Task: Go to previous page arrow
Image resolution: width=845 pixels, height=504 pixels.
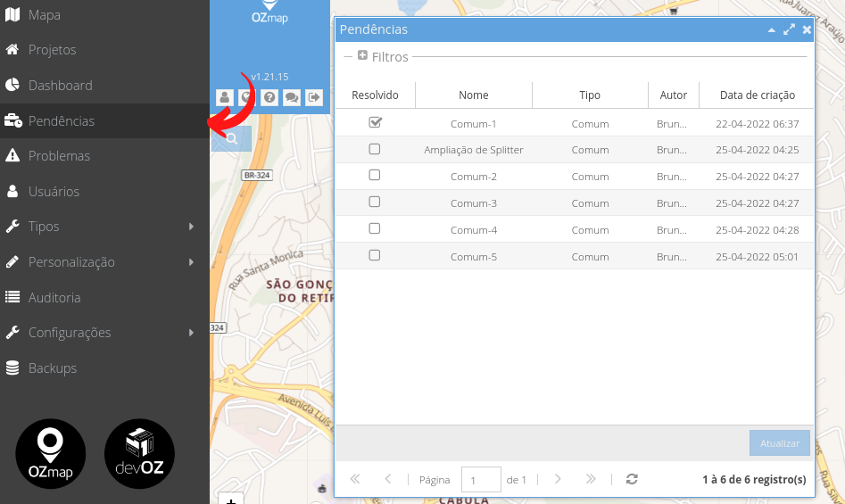Action: pyautogui.click(x=388, y=479)
